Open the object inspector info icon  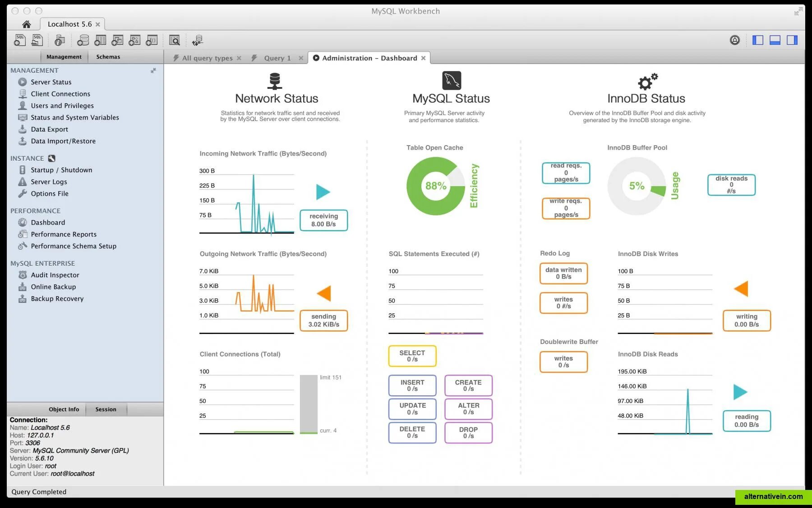pyautogui.click(x=59, y=41)
